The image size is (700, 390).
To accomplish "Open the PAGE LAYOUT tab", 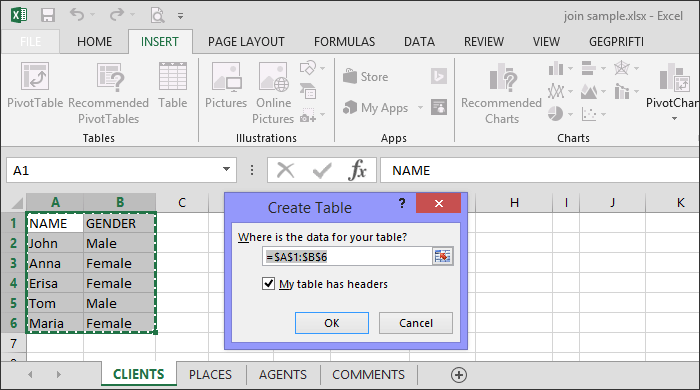I will click(246, 42).
